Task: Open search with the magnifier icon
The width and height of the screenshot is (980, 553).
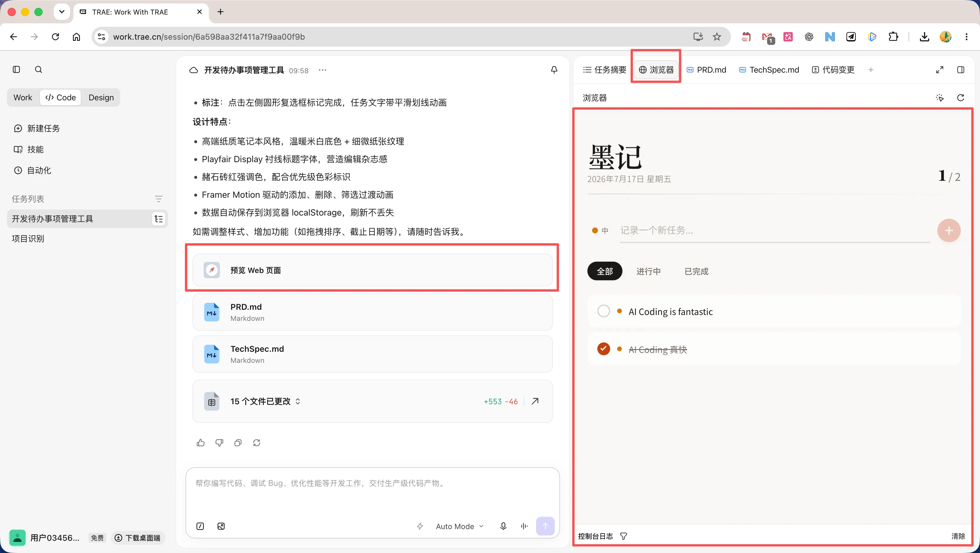Action: pyautogui.click(x=38, y=70)
